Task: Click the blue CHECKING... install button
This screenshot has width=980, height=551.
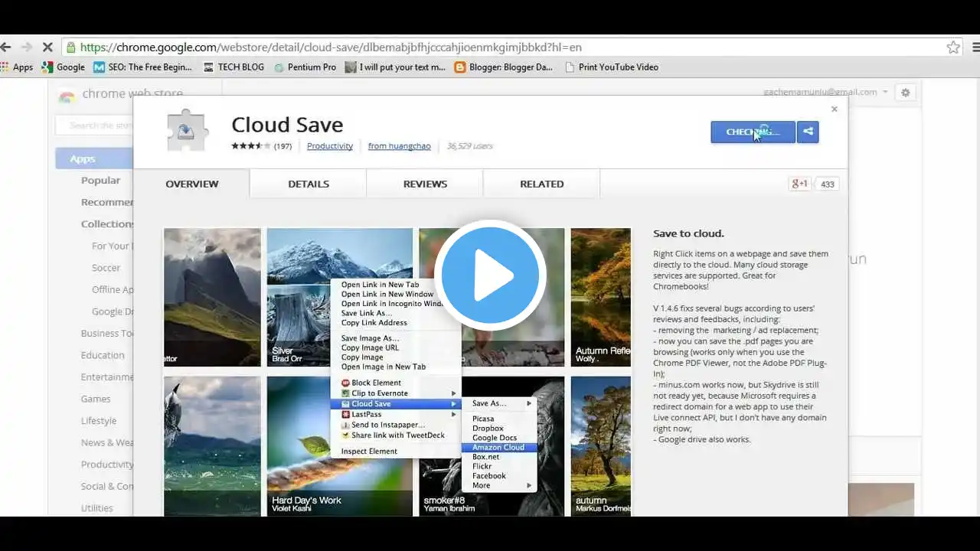Action: tap(753, 132)
